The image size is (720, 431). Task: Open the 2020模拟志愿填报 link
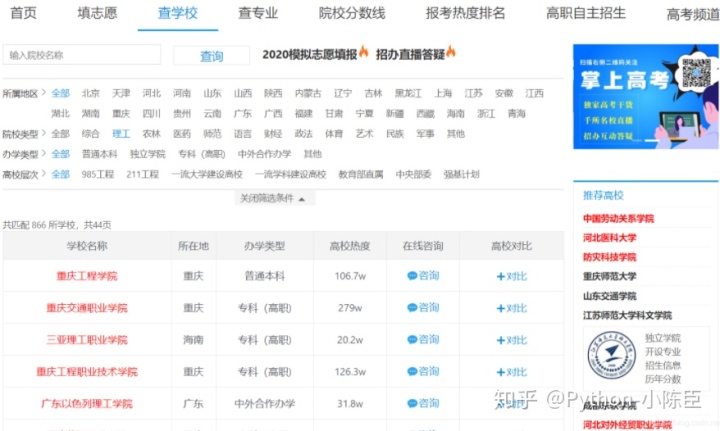(x=309, y=54)
